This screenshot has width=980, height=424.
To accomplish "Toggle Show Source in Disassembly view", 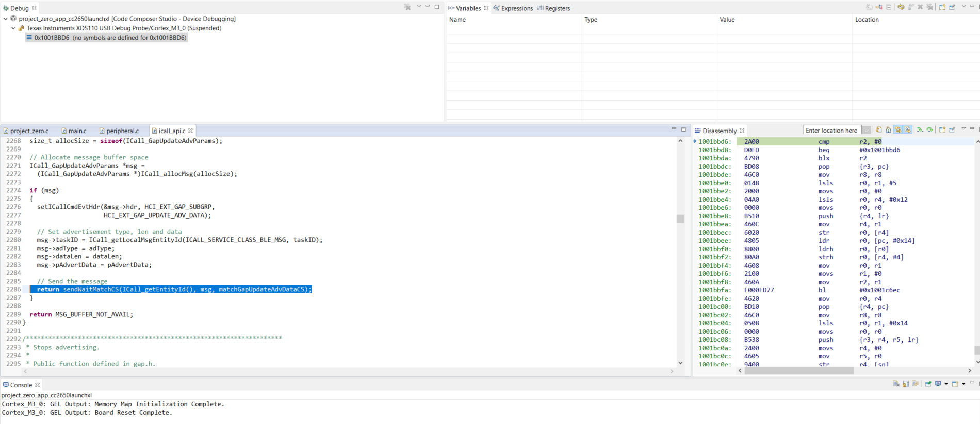I will [908, 130].
